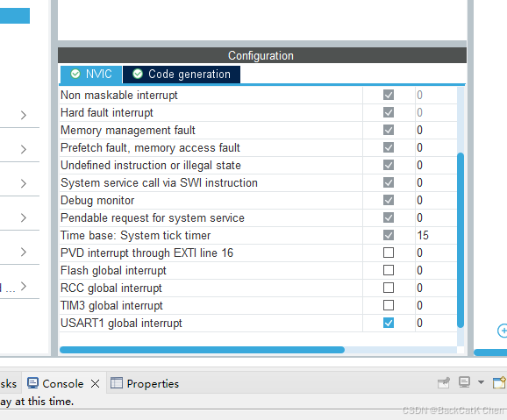
Task: Open the console selection dropdown arrow
Action: coord(482,382)
